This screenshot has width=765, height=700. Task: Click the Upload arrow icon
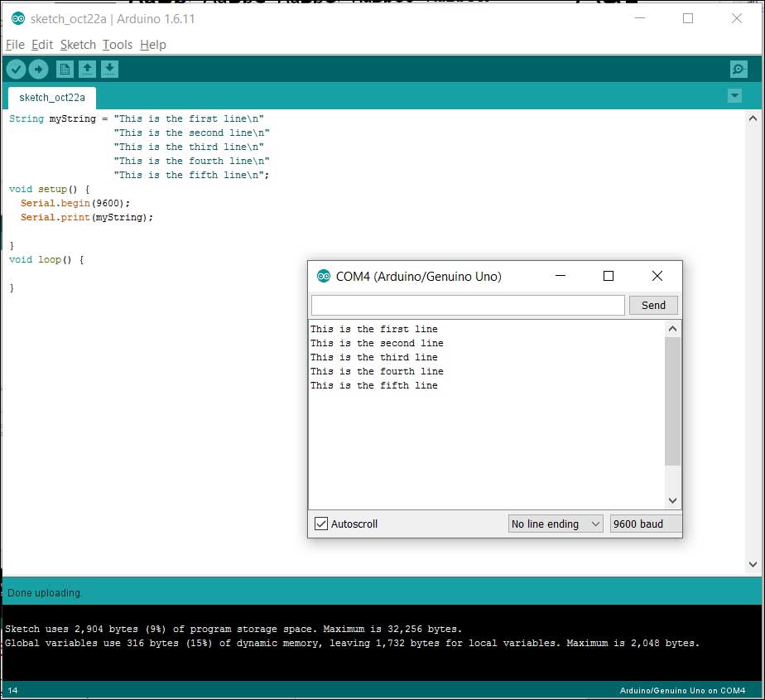[x=38, y=70]
